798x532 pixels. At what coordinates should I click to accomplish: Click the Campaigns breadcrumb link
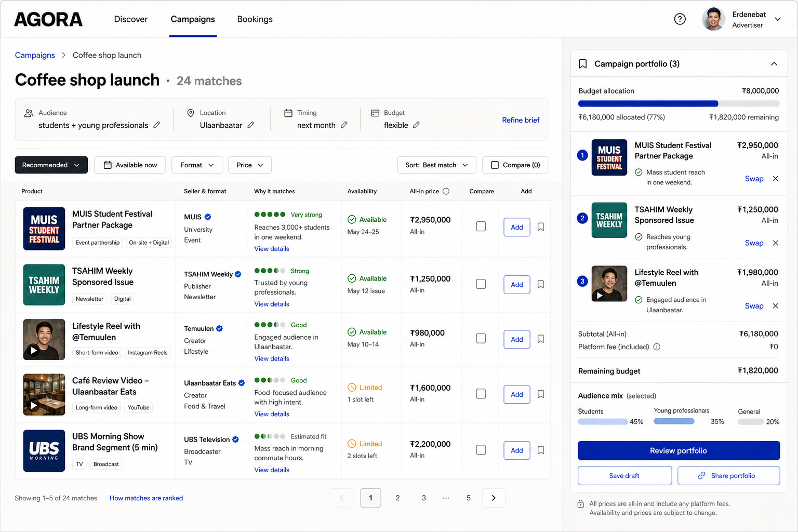(35, 55)
